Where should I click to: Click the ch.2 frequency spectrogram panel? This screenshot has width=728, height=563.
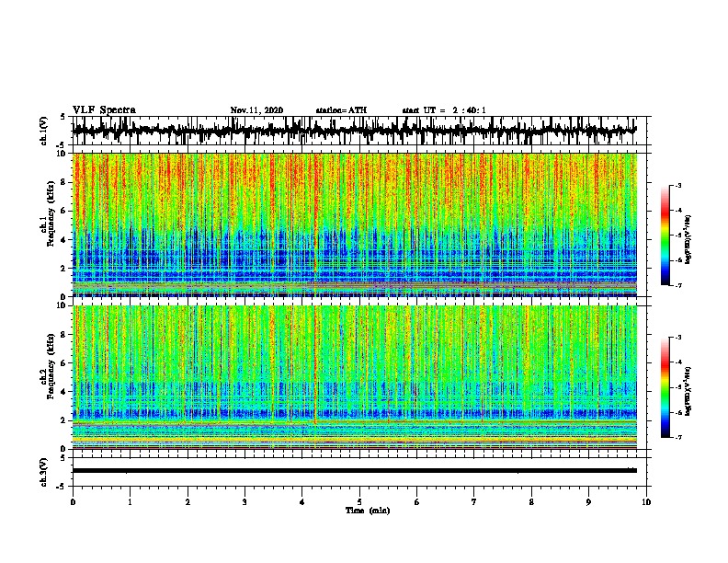click(x=354, y=377)
